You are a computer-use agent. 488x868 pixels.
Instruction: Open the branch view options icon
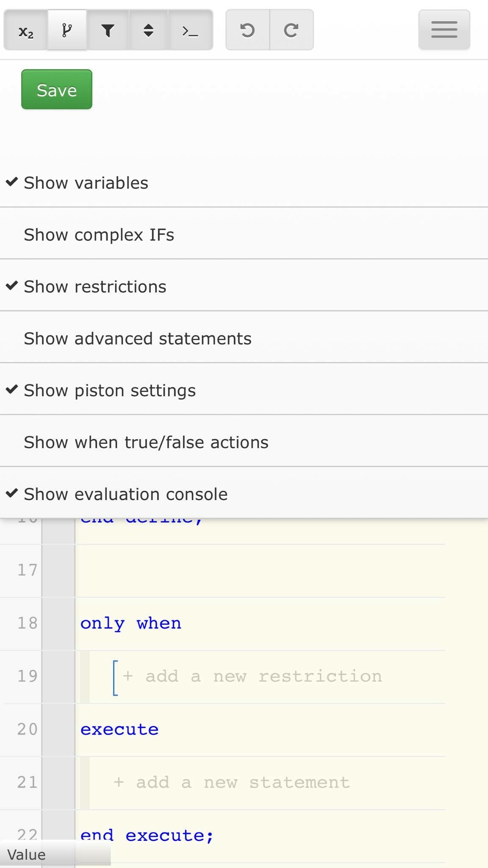pyautogui.click(x=67, y=31)
